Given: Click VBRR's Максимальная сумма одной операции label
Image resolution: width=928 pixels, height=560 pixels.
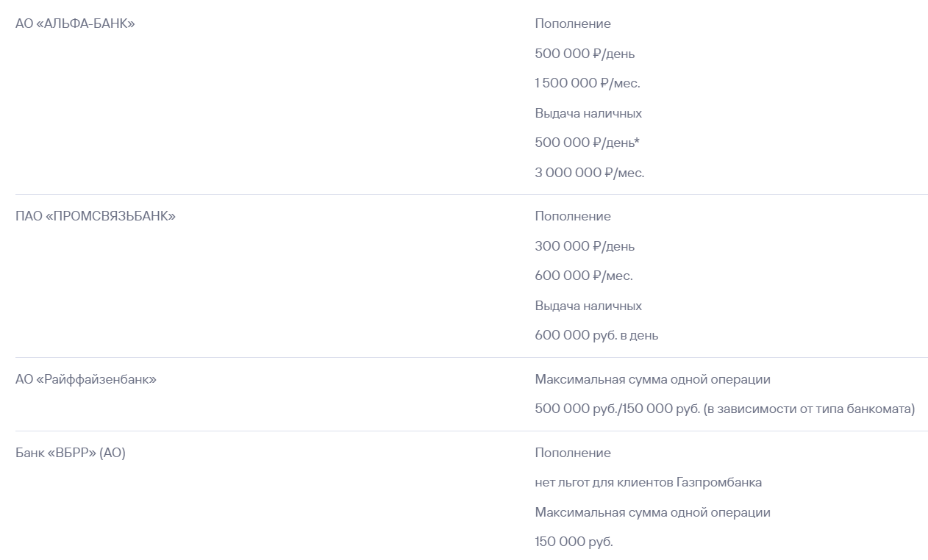Looking at the screenshot, I should (x=653, y=512).
